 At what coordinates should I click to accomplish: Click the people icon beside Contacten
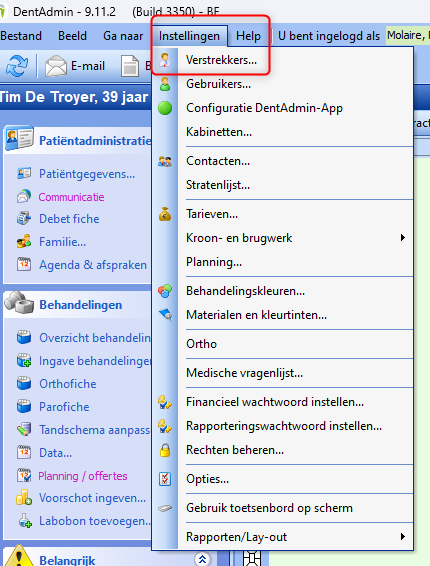click(165, 161)
